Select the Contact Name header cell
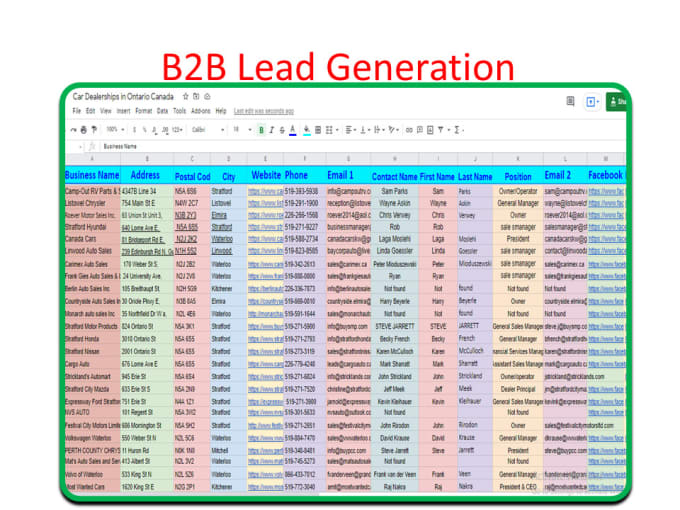The height and width of the screenshot is (510, 680). (x=394, y=176)
